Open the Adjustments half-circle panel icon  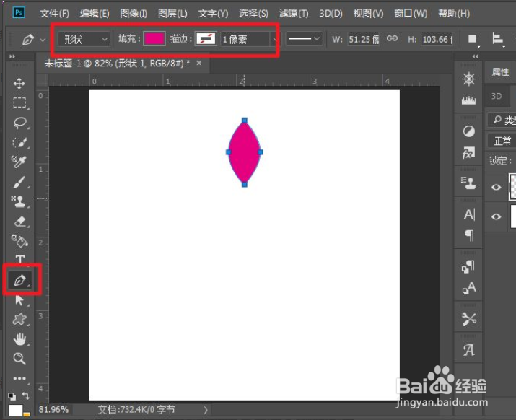point(468,131)
